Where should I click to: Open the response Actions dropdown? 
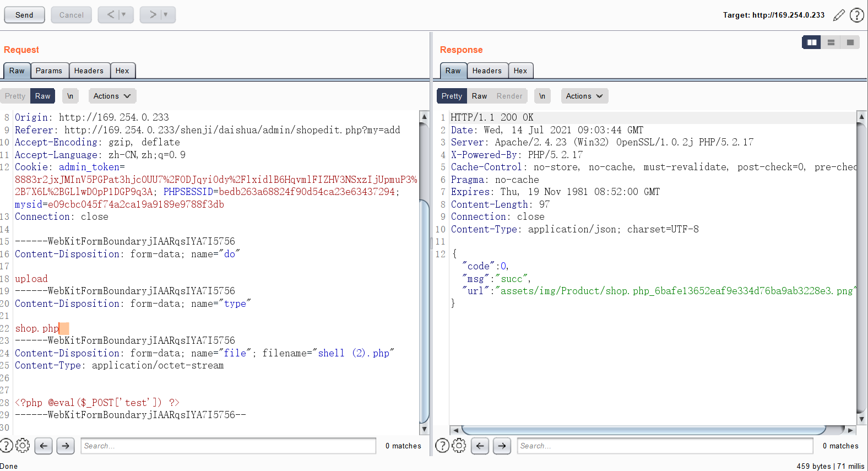coord(584,96)
